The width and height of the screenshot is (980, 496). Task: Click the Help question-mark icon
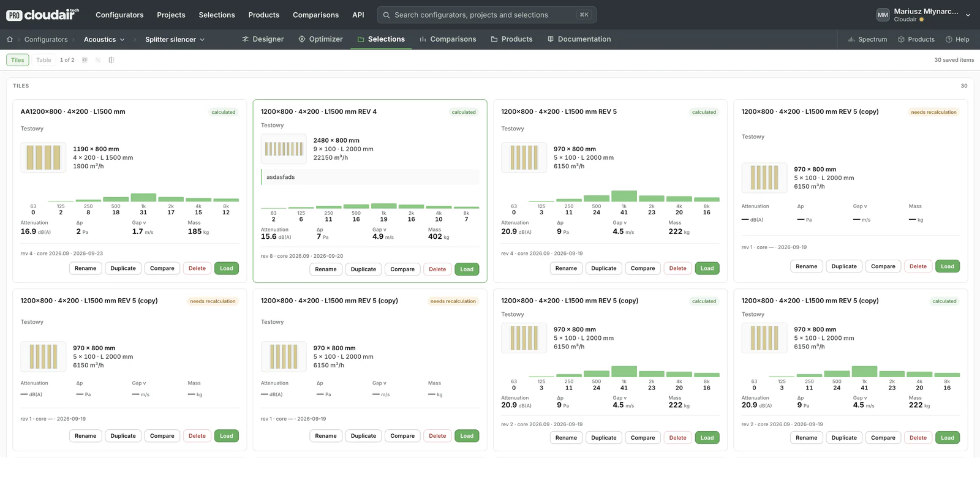click(x=949, y=39)
